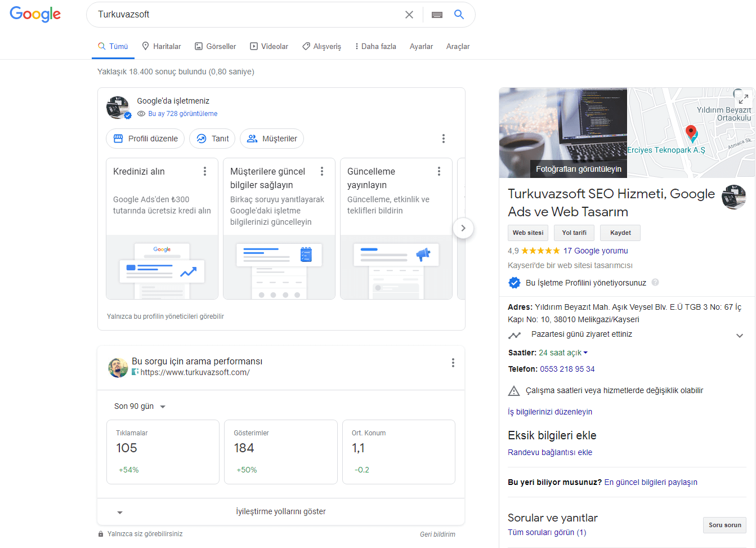756x548 pixels.
Task: Click the Tıklamalar 105 stat card
Action: [163, 452]
